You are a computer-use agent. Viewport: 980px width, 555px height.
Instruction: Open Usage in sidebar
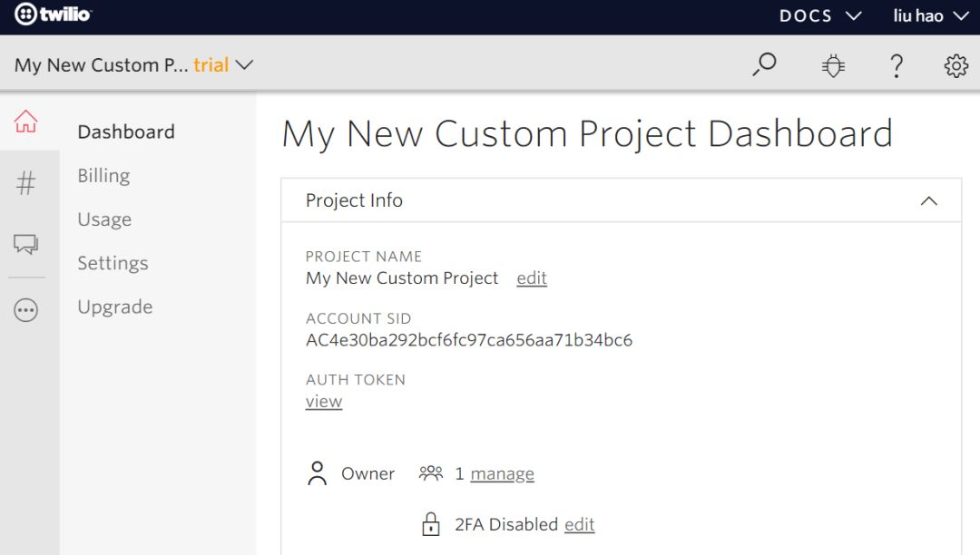point(104,219)
